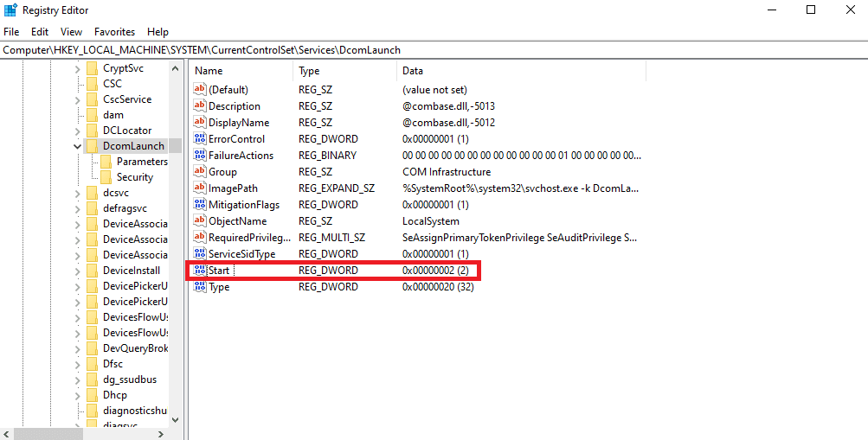Click the string icon of (Default) value
Viewport: 868px width, 440px height.
[199, 89]
